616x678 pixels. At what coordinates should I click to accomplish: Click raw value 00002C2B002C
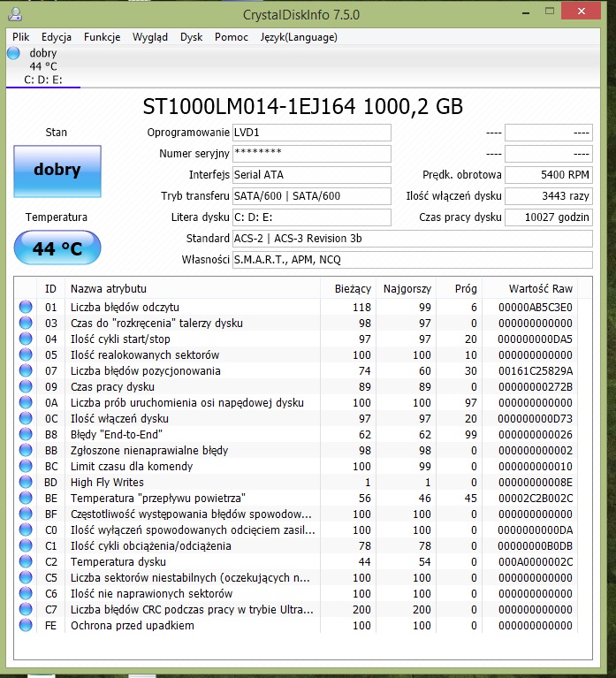(536, 499)
